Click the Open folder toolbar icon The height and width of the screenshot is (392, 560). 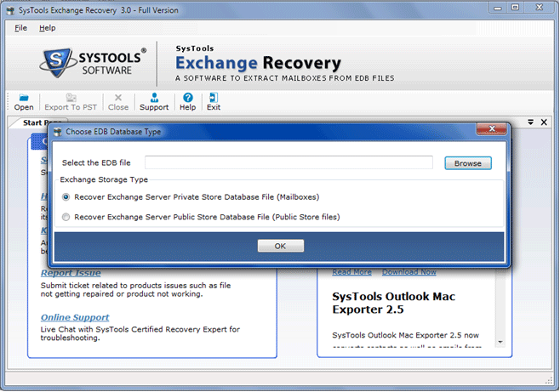tap(24, 98)
